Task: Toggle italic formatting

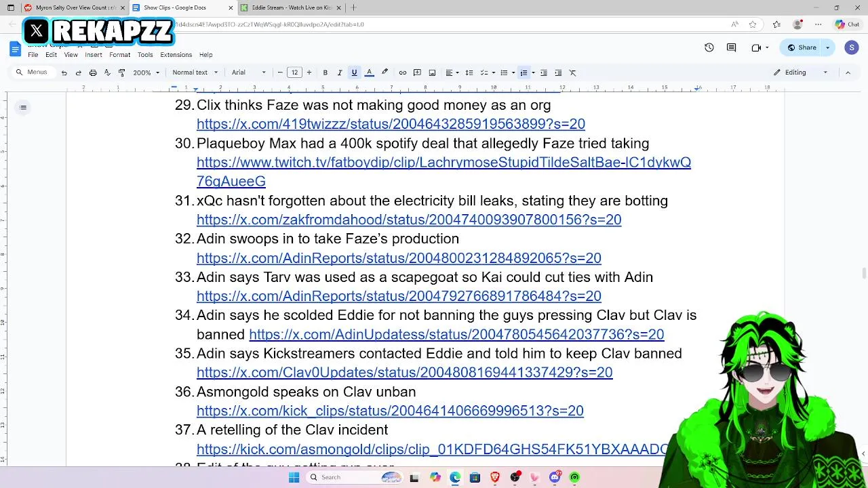Action: click(x=340, y=73)
